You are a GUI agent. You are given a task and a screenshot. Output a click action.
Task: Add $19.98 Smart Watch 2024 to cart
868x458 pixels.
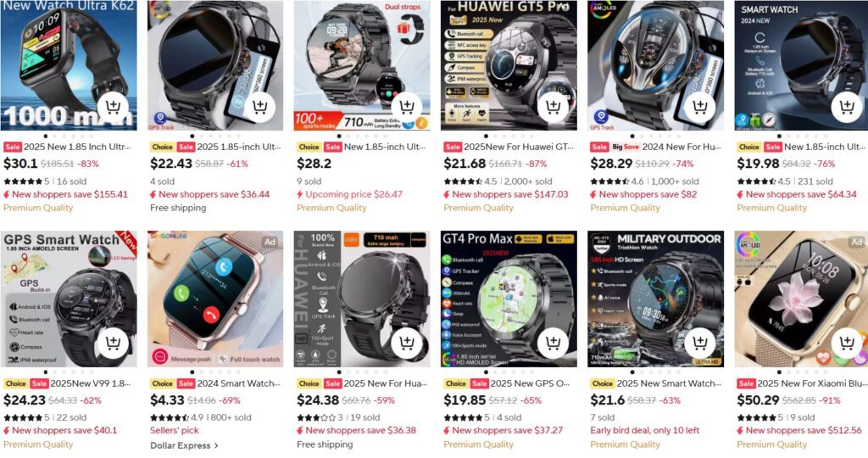coord(847,107)
